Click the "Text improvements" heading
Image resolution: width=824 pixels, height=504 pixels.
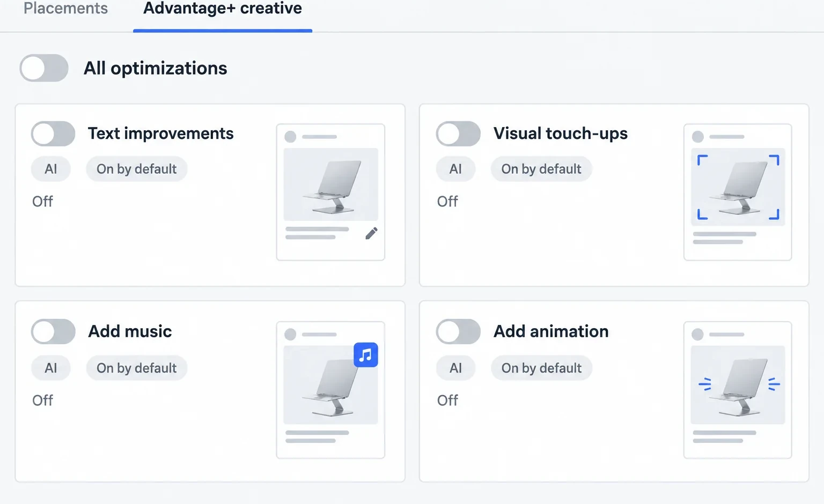pos(161,134)
